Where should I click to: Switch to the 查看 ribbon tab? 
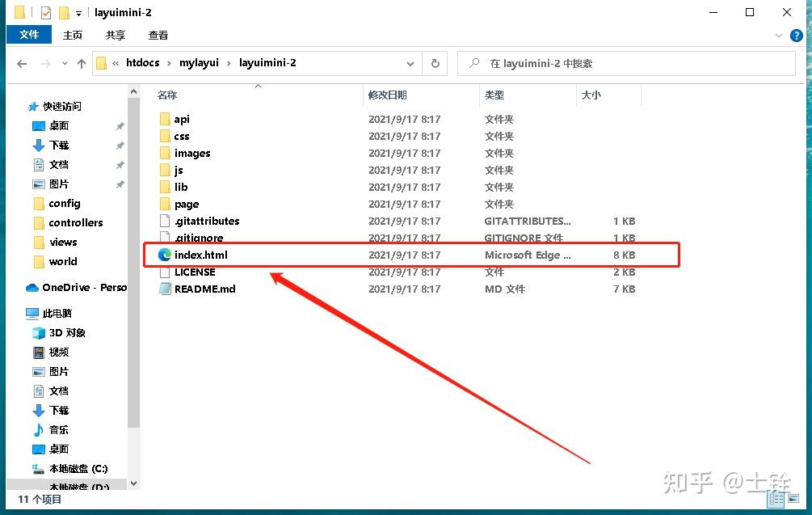pyautogui.click(x=158, y=36)
